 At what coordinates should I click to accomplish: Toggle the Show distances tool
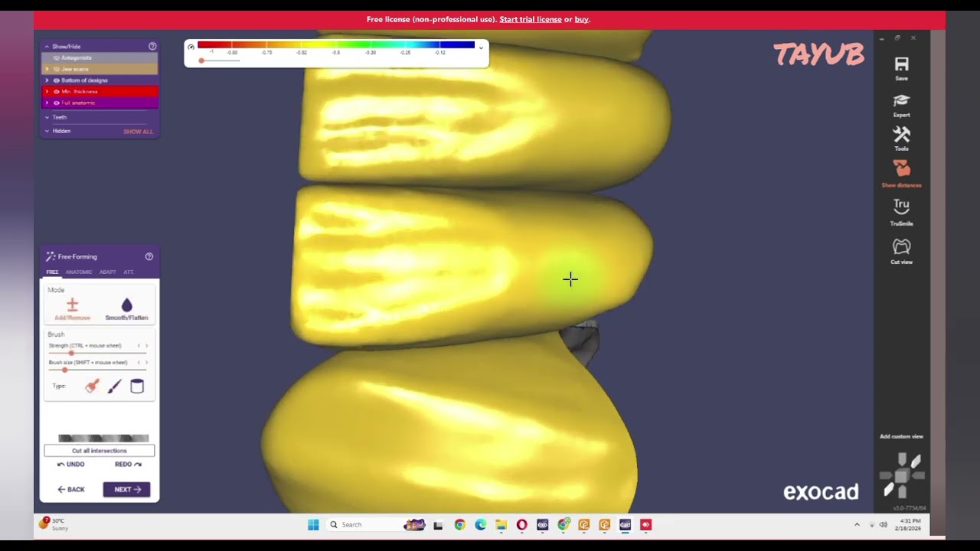(x=901, y=173)
